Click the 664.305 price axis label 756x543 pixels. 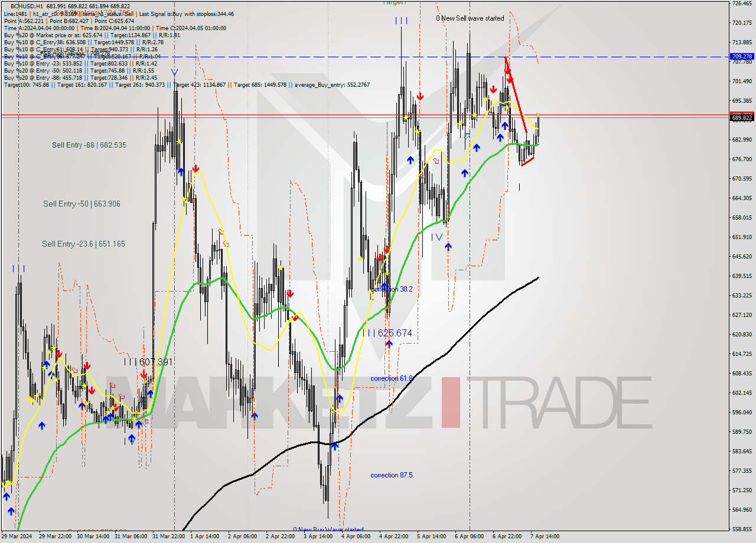pyautogui.click(x=742, y=198)
